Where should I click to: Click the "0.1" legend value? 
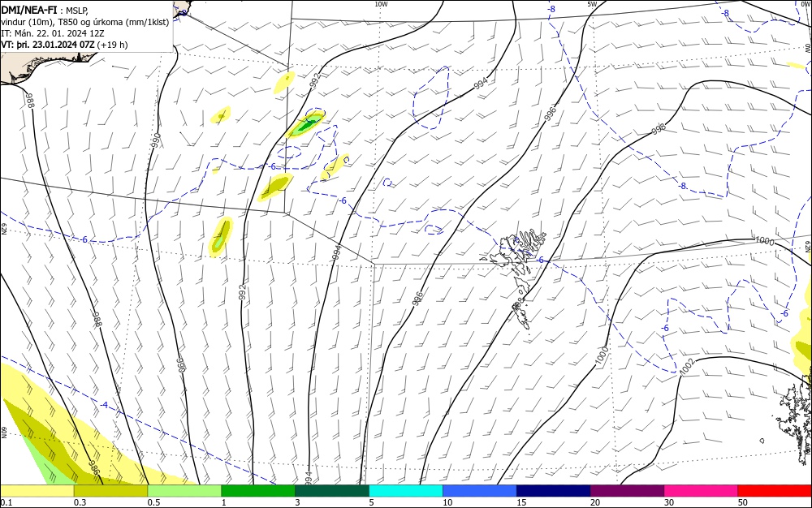tap(6, 502)
